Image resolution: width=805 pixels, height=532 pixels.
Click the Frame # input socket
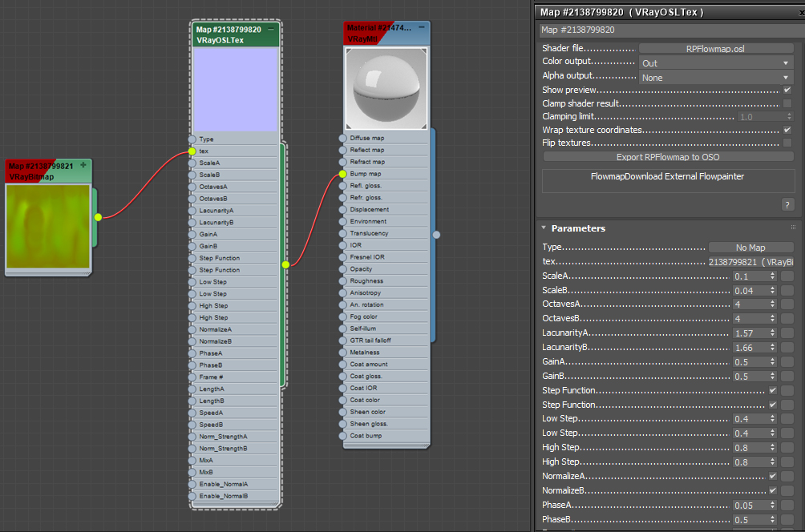click(192, 377)
